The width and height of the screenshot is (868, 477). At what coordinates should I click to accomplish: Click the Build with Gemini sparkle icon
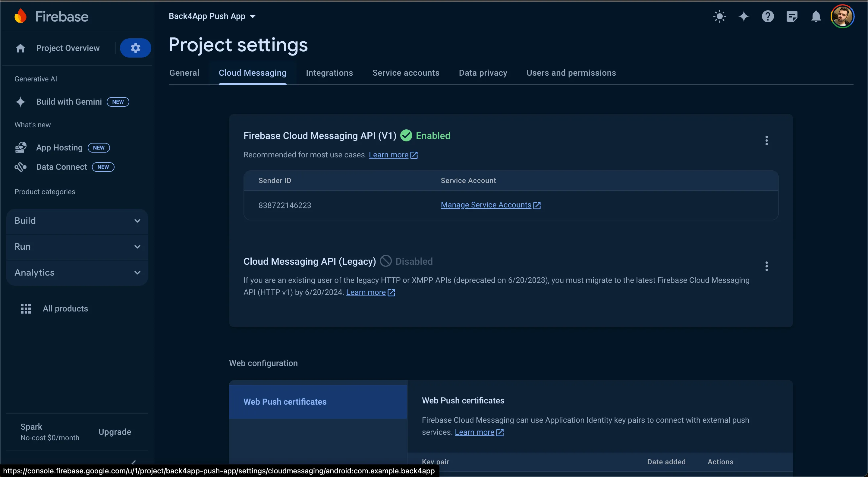(x=20, y=102)
